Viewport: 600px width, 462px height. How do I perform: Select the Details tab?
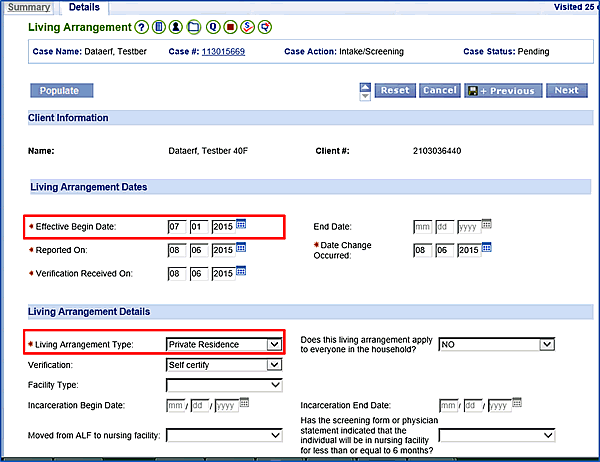83,7
